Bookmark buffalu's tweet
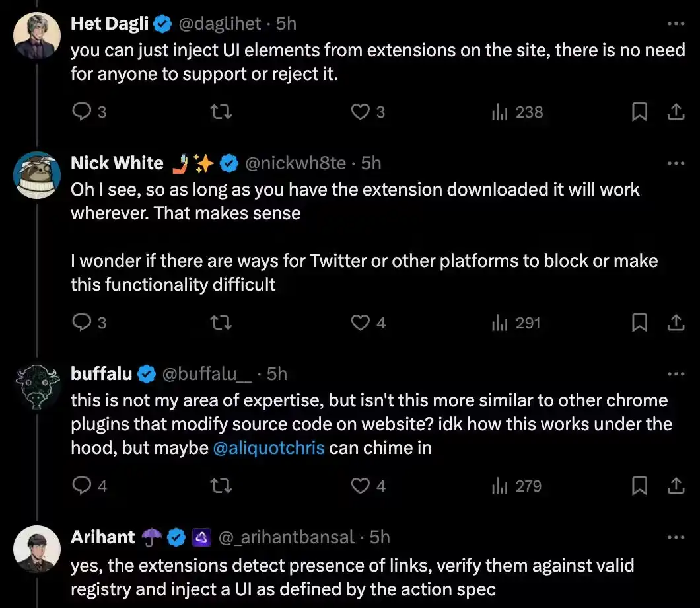The width and height of the screenshot is (700, 608). coord(639,486)
